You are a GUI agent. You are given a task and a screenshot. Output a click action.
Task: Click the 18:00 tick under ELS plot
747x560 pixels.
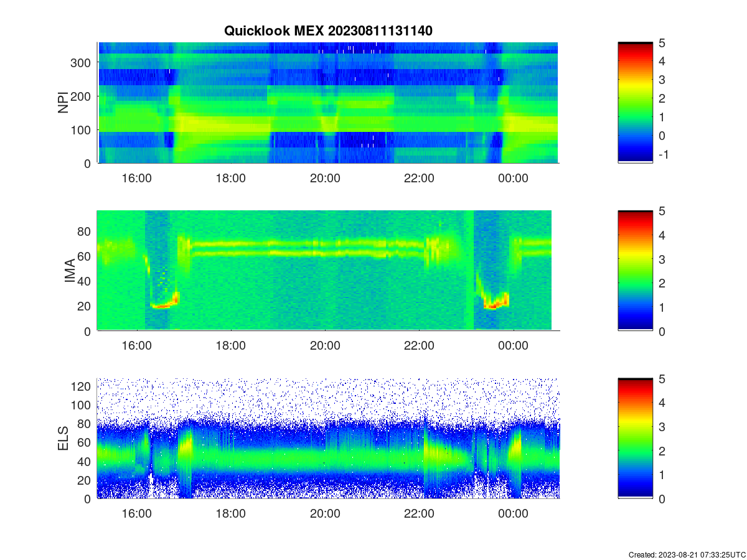tap(231, 514)
